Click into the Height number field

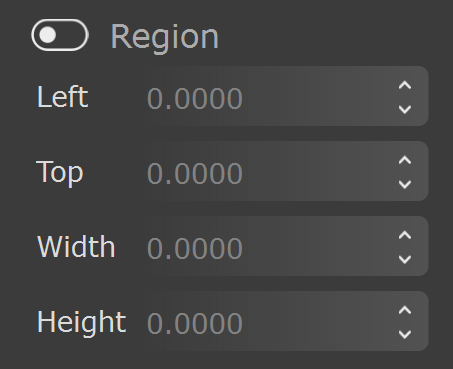pos(285,321)
